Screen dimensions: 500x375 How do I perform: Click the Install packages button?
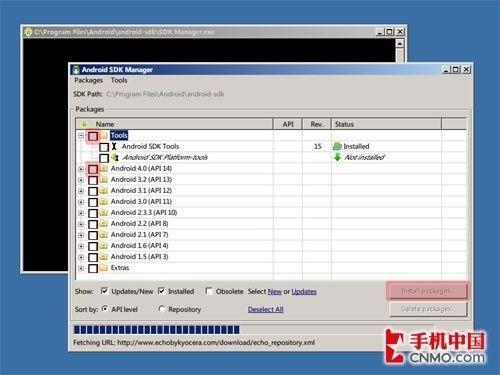tap(428, 291)
